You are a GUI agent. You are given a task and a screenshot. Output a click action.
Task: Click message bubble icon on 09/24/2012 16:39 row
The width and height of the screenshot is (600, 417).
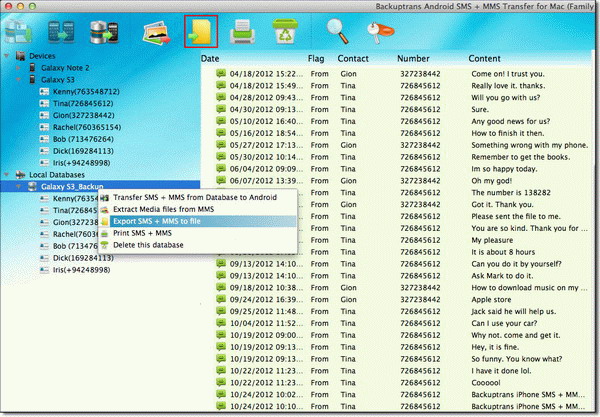[x=221, y=299]
